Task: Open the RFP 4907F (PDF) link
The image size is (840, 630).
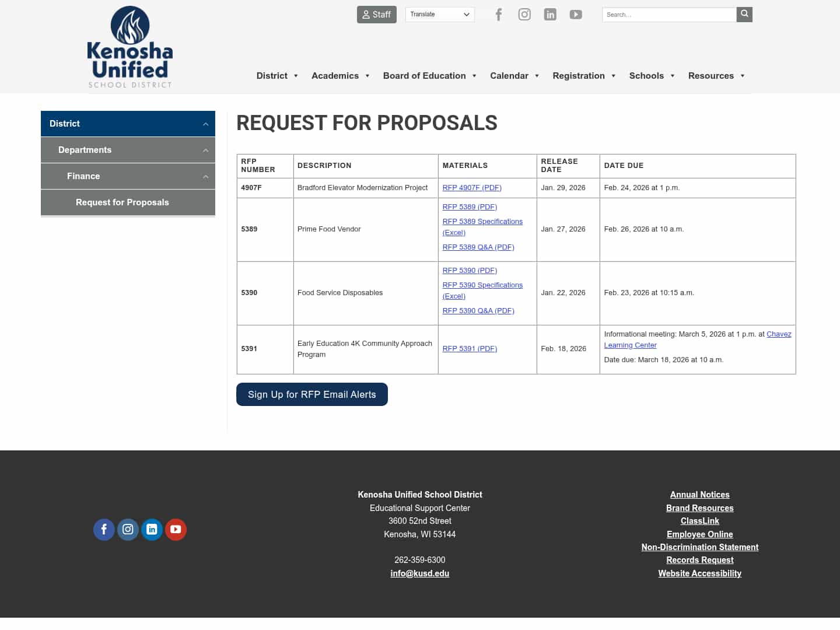Action: 472,188
